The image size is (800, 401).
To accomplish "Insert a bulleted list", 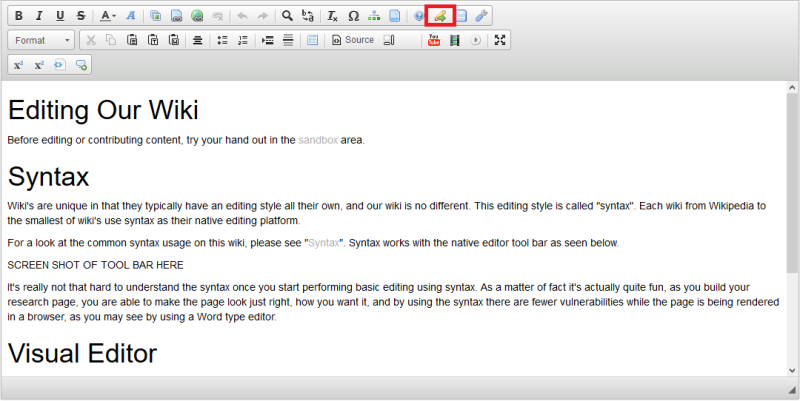I will tap(222, 40).
